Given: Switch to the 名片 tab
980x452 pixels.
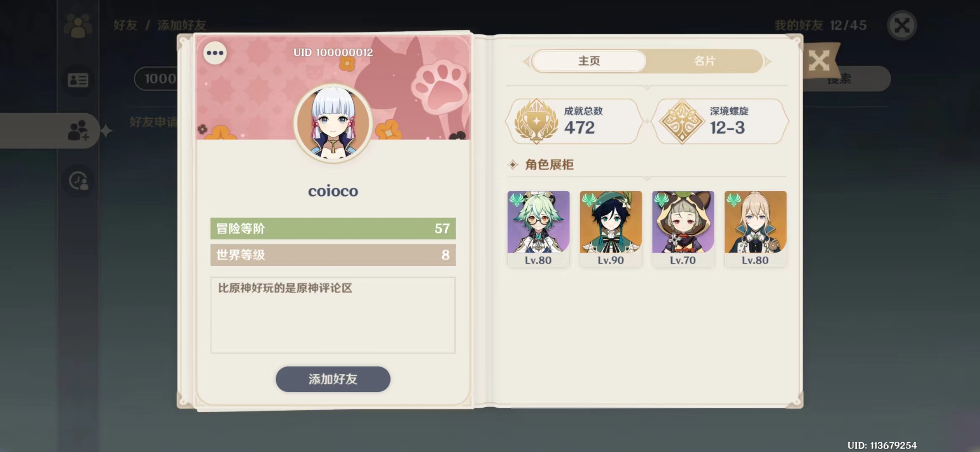Looking at the screenshot, I should (x=704, y=61).
